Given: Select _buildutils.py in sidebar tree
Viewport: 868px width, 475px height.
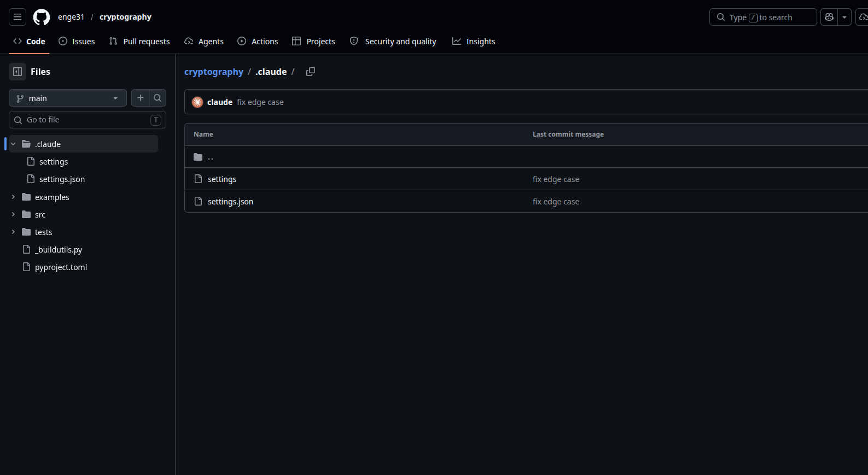Looking at the screenshot, I should click(59, 250).
